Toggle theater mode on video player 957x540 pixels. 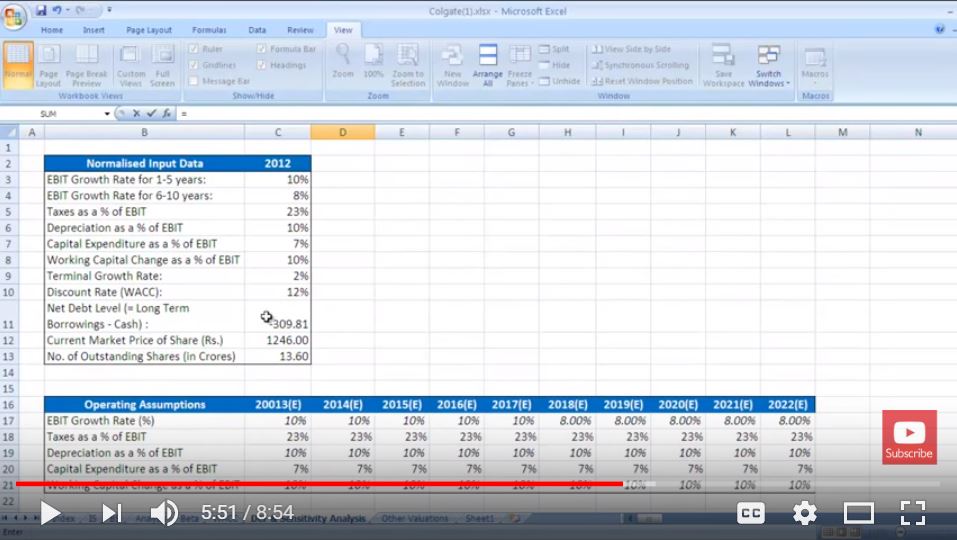[858, 513]
